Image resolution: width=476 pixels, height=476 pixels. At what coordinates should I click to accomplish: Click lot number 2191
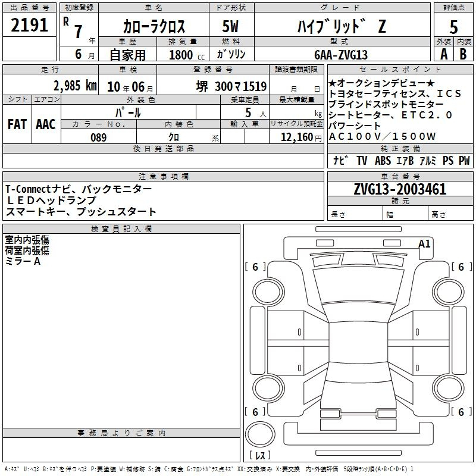pos(30,26)
